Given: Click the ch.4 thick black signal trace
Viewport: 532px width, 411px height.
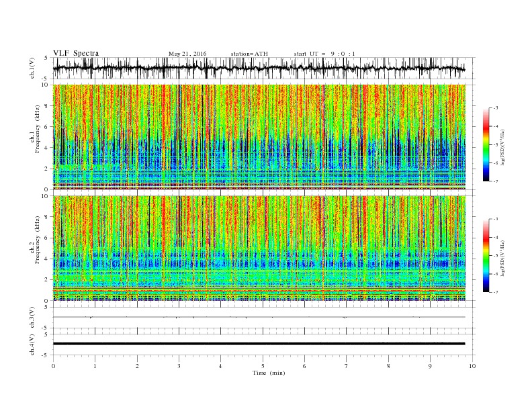Looking at the screenshot, I should coord(259,344).
